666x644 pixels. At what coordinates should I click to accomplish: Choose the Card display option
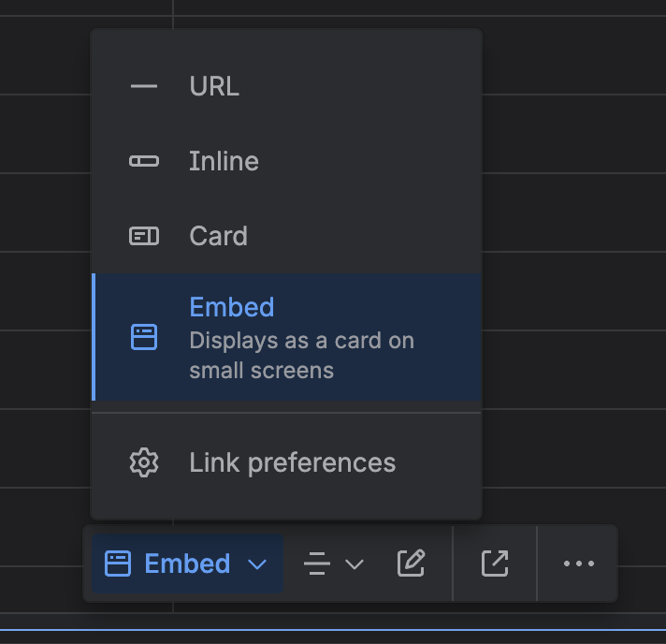(x=218, y=236)
